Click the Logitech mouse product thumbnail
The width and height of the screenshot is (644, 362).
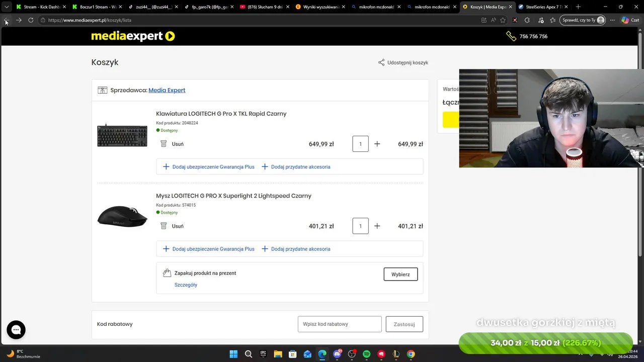pos(122,216)
